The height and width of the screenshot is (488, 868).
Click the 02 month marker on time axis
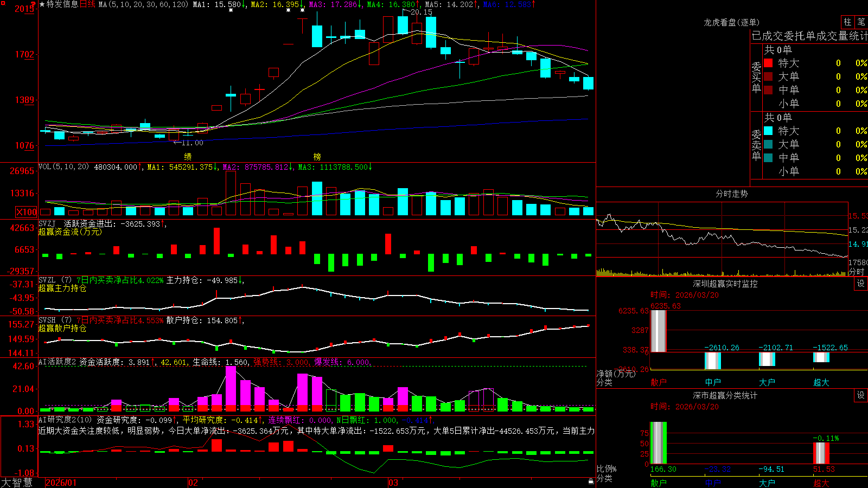pos(193,483)
